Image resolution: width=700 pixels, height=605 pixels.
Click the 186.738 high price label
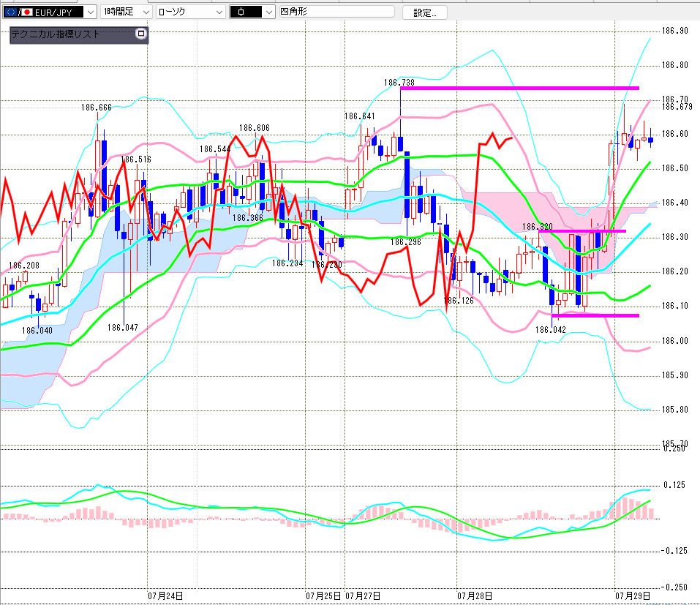point(399,83)
